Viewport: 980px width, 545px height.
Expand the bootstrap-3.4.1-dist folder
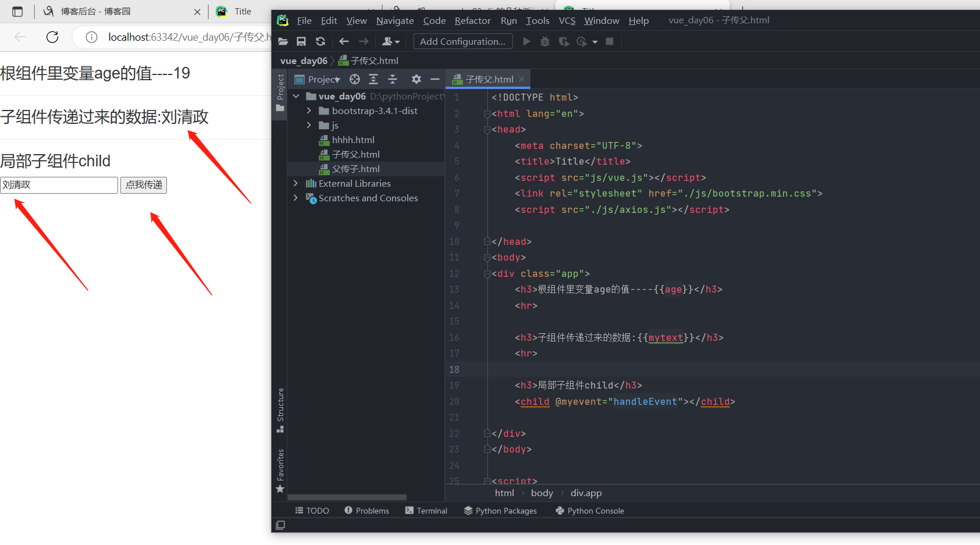click(309, 111)
